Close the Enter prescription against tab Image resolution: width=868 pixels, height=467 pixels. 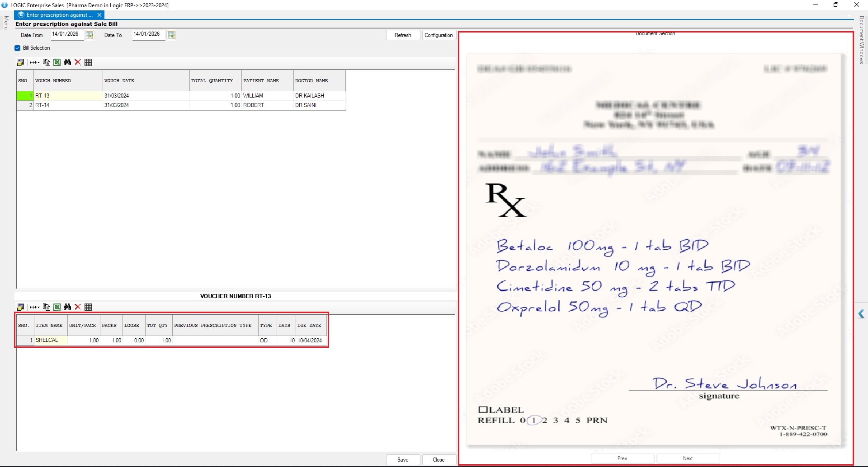click(99, 15)
